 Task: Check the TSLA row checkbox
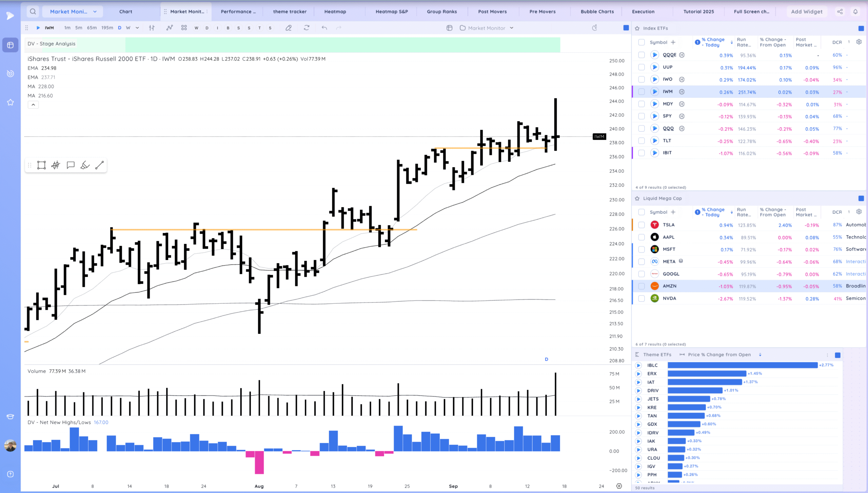click(x=642, y=225)
